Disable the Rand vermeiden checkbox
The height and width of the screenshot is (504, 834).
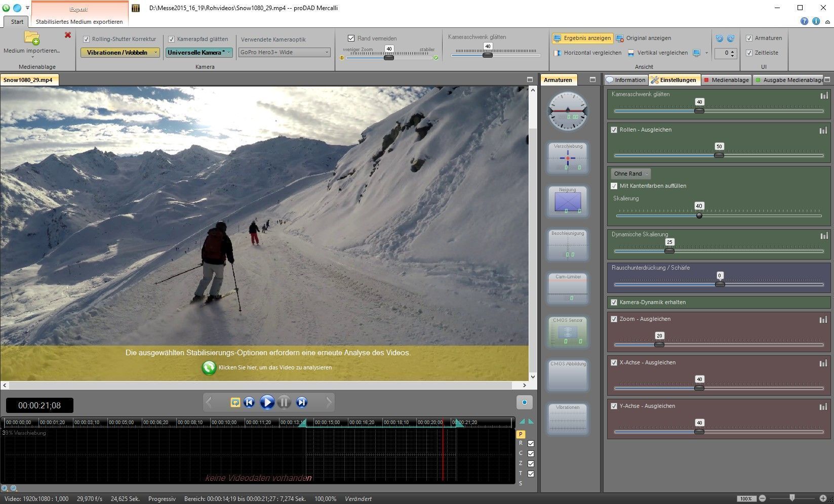pyautogui.click(x=351, y=38)
